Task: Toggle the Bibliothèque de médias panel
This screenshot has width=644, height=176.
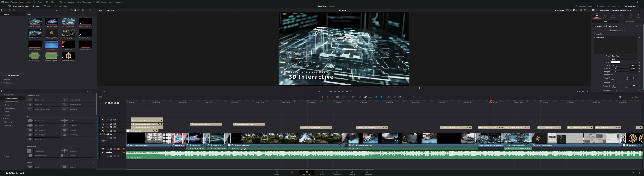Action: point(19,6)
